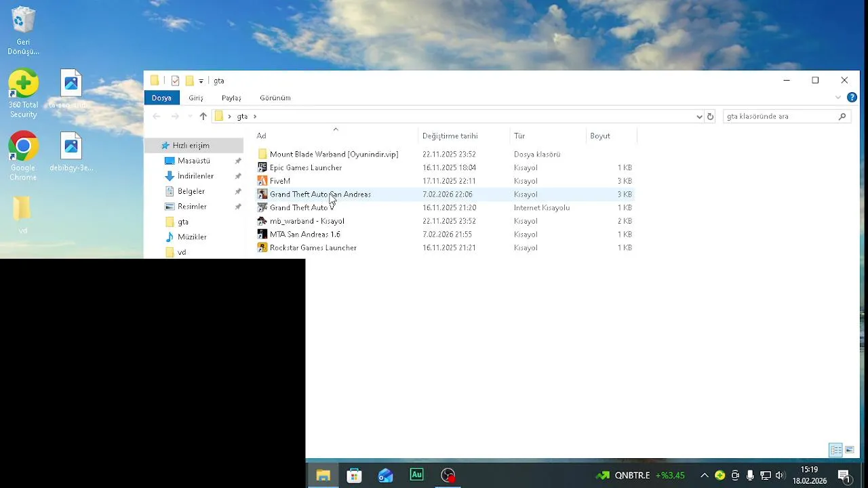Screen dimensions: 868x488
Task: Open the recent locations dropdown arrow
Action: point(189,117)
